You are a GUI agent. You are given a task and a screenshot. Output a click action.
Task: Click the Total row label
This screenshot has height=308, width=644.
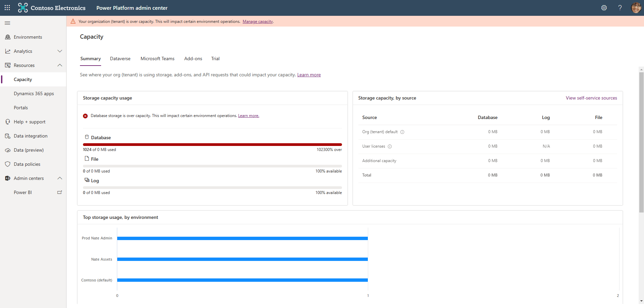pyautogui.click(x=367, y=175)
